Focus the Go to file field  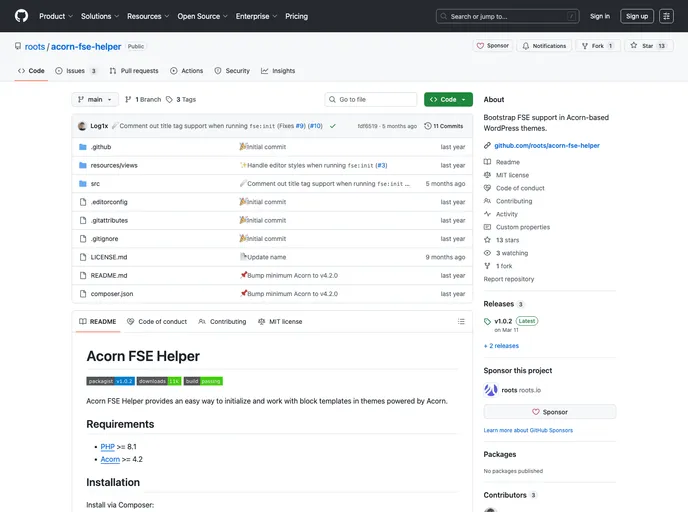371,100
